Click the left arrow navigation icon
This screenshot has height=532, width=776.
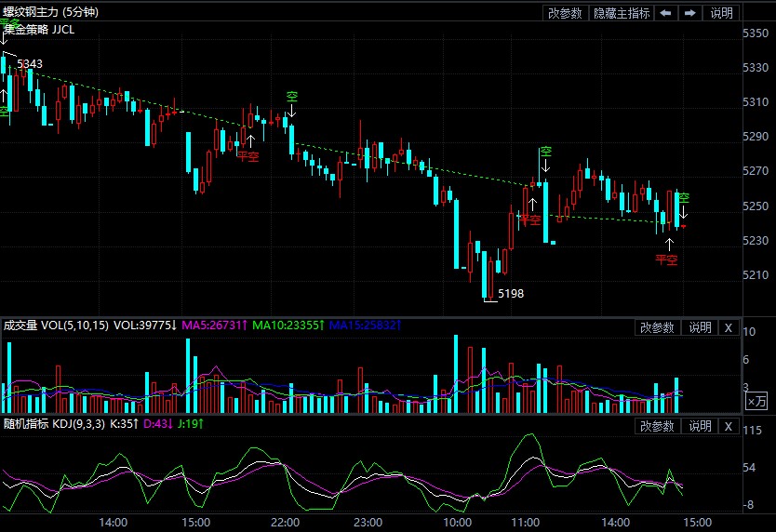[x=666, y=13]
